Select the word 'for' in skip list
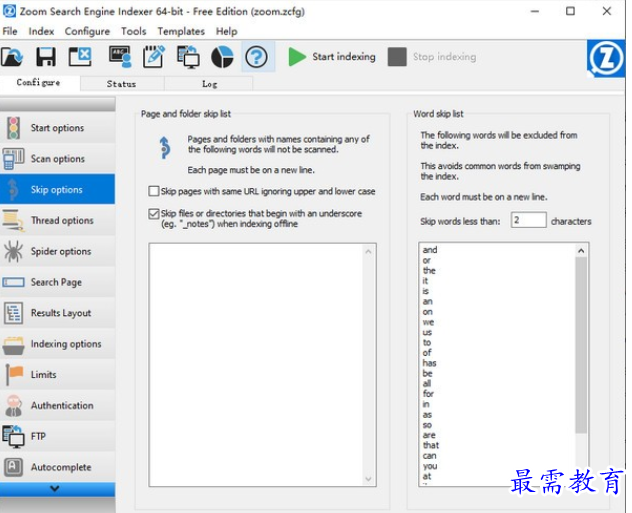 point(428,394)
